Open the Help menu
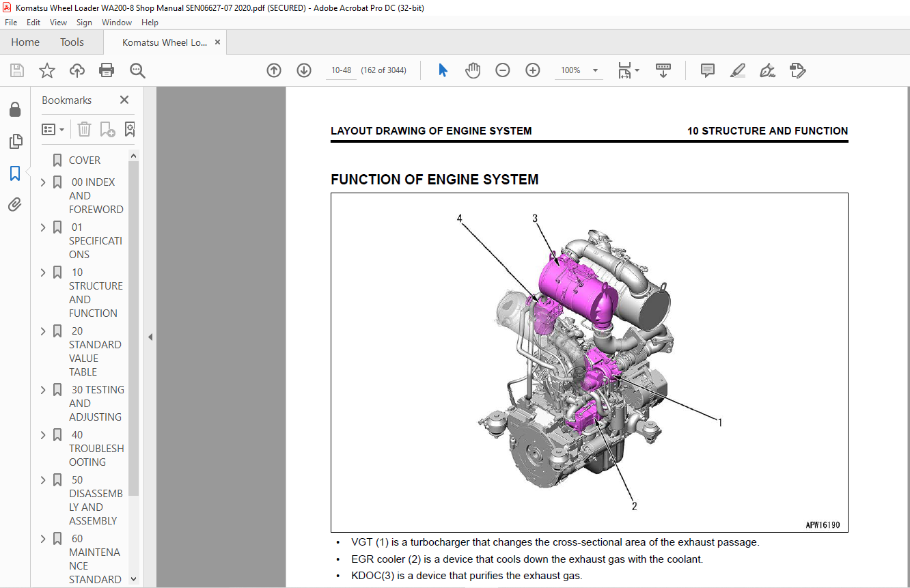Screen dimensions: 910x588 point(150,23)
